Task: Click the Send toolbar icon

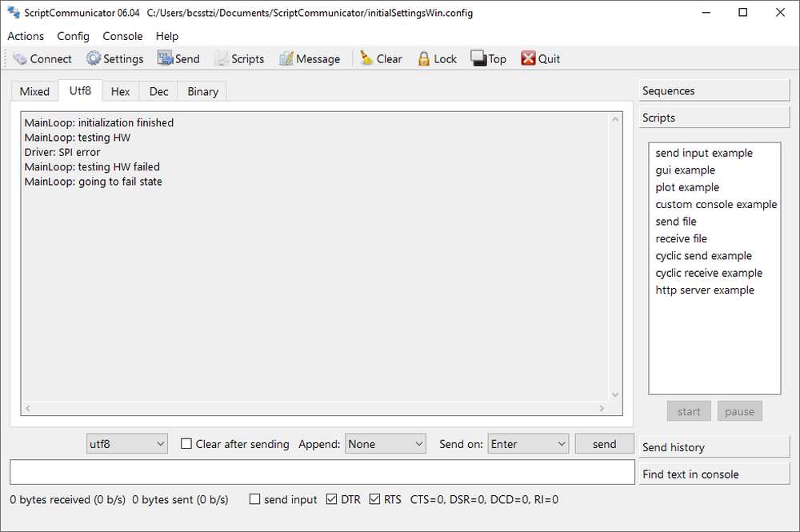Action: (x=165, y=58)
